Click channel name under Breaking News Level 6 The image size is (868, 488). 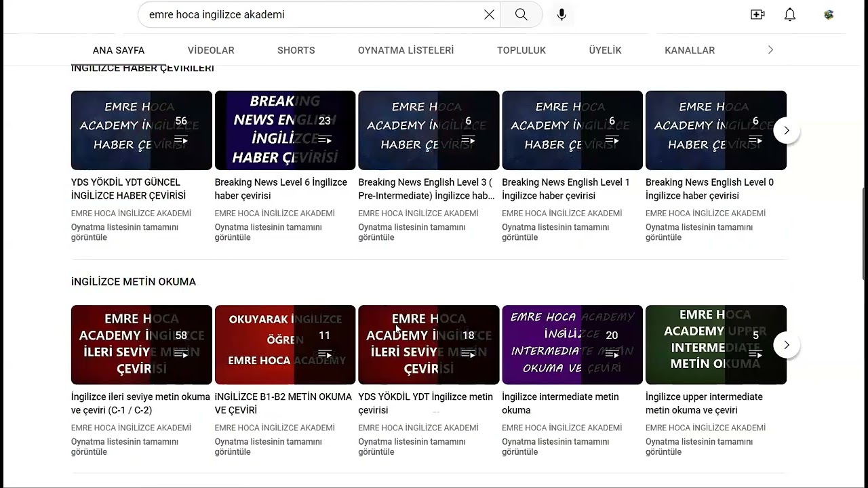[x=275, y=213]
